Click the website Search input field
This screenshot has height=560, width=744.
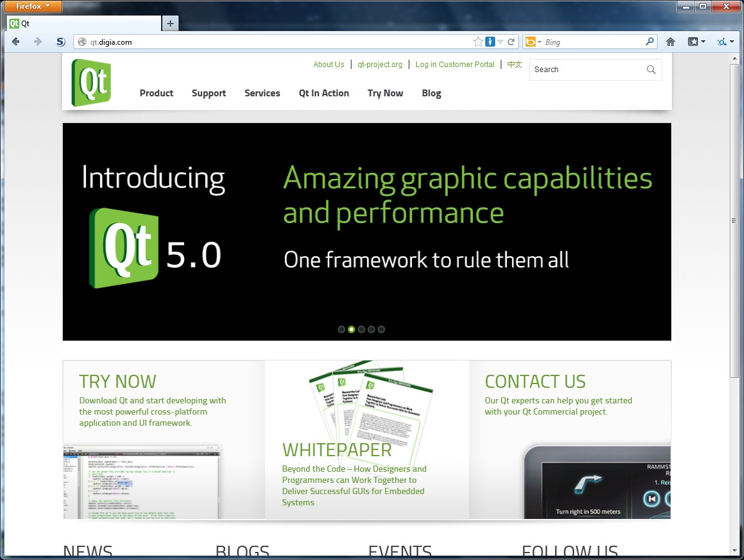point(587,69)
